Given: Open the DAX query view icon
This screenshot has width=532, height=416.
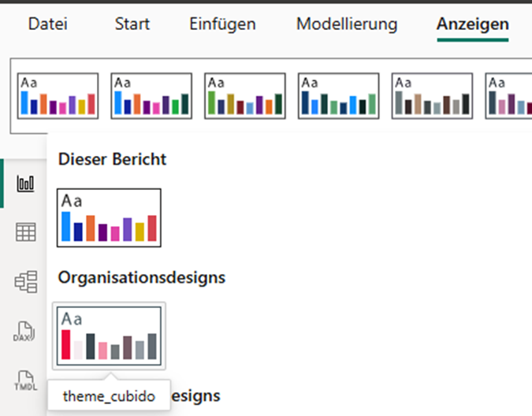Looking at the screenshot, I should [x=24, y=331].
